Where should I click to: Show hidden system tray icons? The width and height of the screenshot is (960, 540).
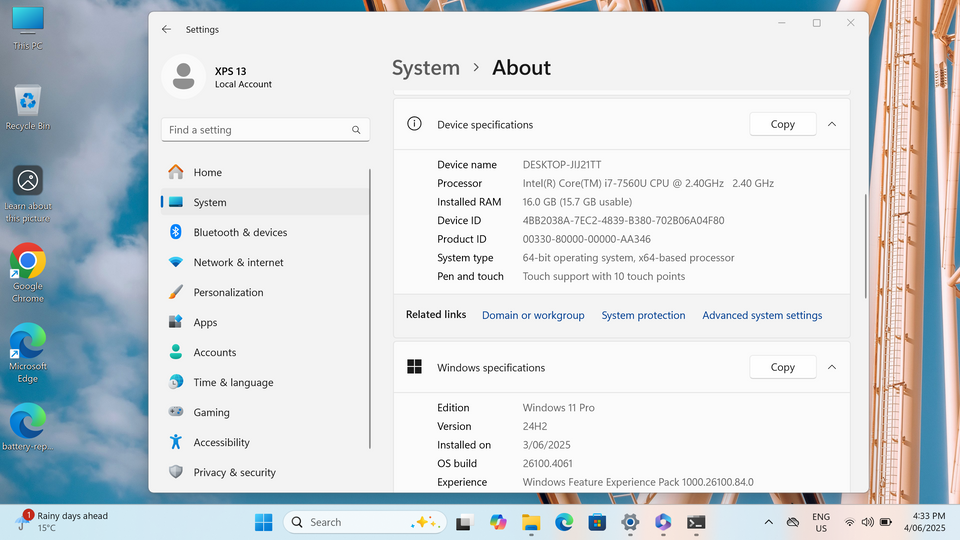click(x=768, y=522)
